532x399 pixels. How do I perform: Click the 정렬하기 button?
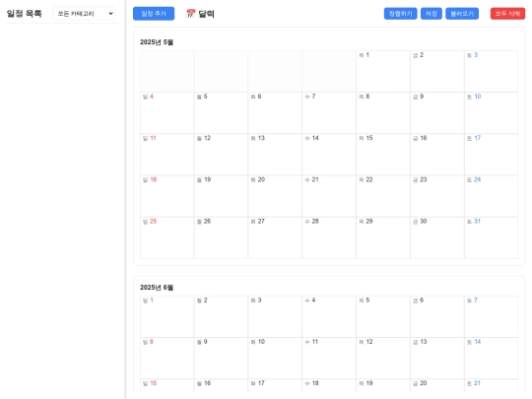pyautogui.click(x=400, y=14)
